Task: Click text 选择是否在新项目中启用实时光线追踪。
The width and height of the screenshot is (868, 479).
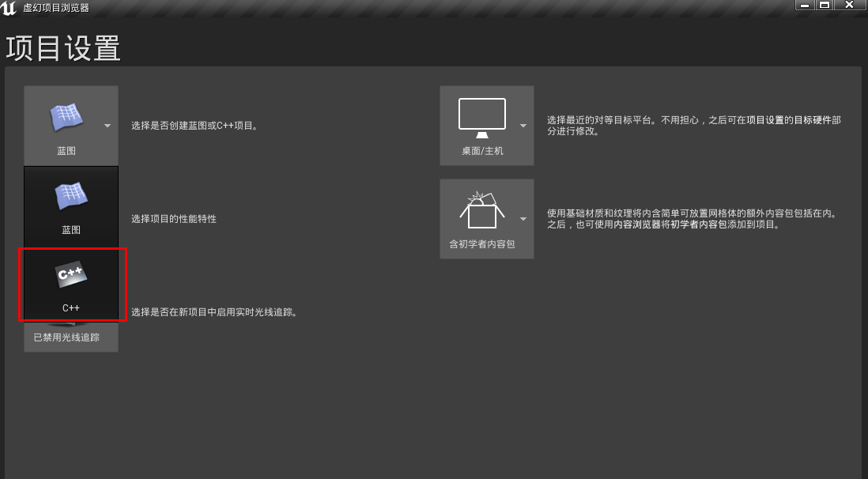Action: pos(215,312)
